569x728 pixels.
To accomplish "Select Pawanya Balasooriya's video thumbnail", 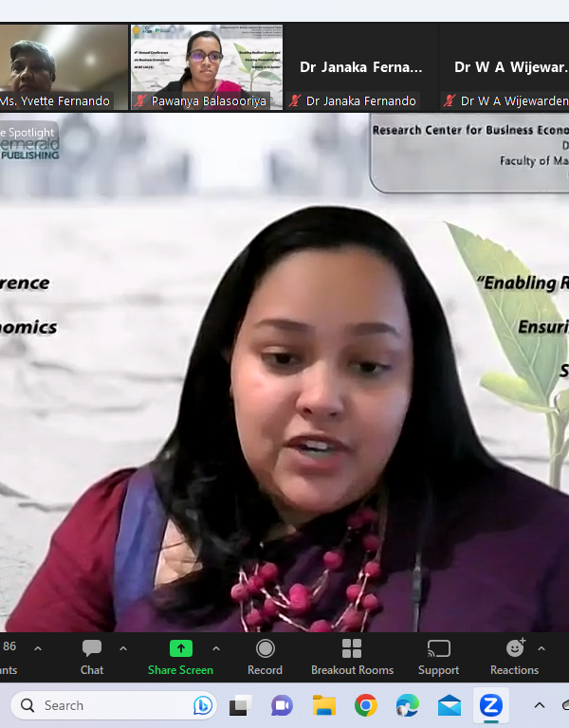I will (206, 66).
